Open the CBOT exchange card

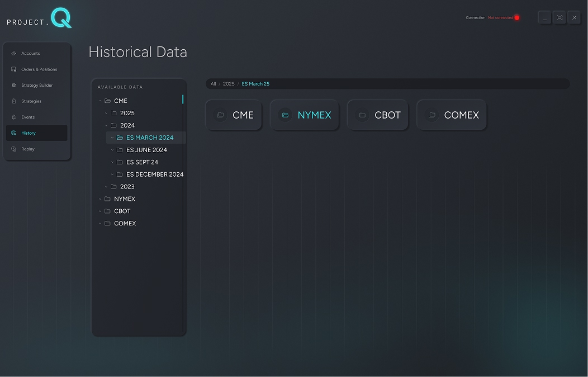[378, 115]
